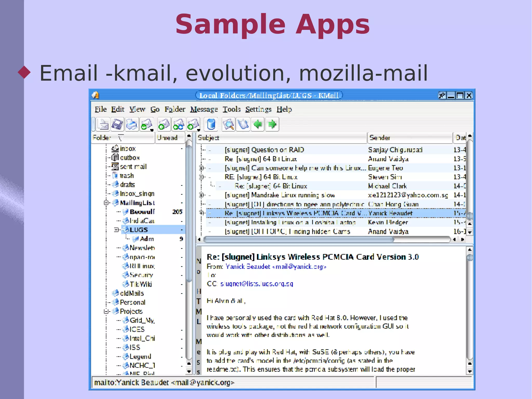Collapse the Steven Sim 64 Bit Linux thread
The height and width of the screenshot is (399, 532).
(201, 177)
